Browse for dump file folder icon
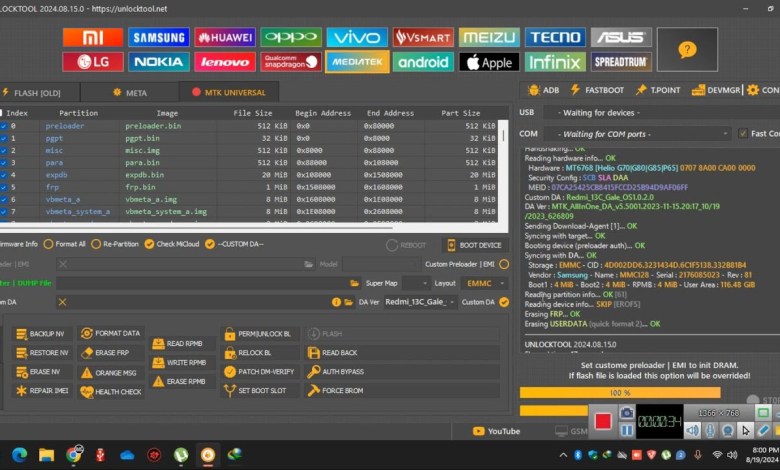Viewport: 780px width, 470px height. point(354,283)
